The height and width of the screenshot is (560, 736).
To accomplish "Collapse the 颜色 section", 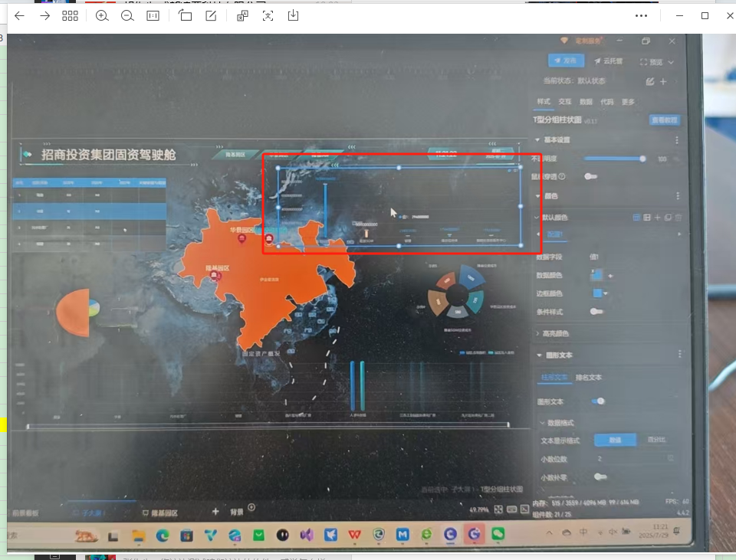I will tap(538, 195).
